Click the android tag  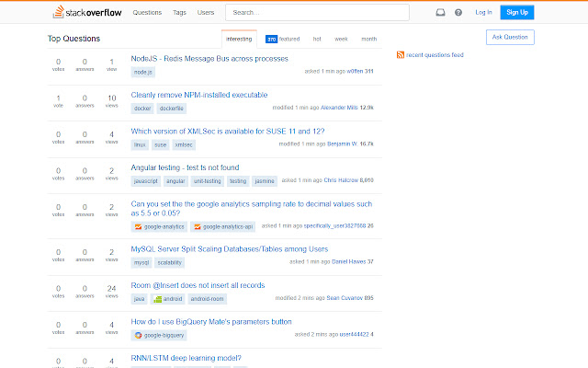coord(167,299)
